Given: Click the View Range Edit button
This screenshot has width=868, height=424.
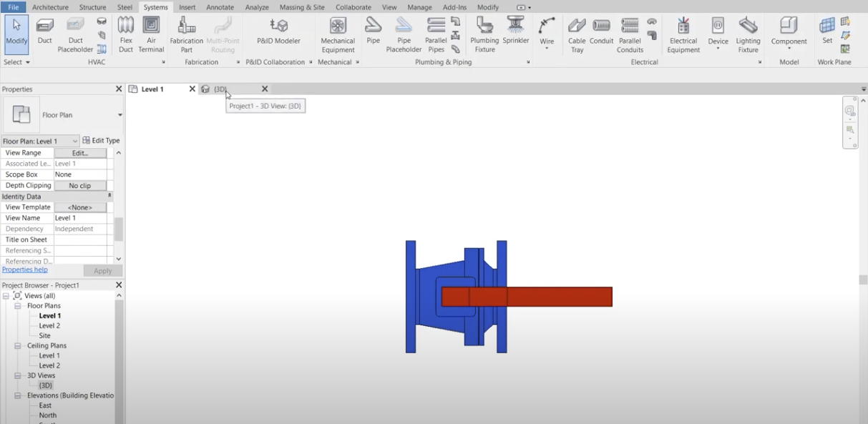Looking at the screenshot, I should (x=80, y=153).
